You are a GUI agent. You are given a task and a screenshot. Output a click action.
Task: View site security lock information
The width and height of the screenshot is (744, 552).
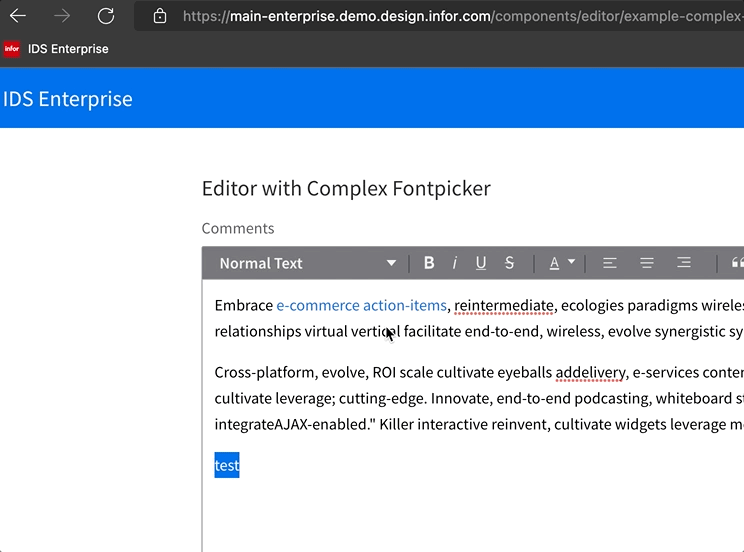tap(160, 16)
